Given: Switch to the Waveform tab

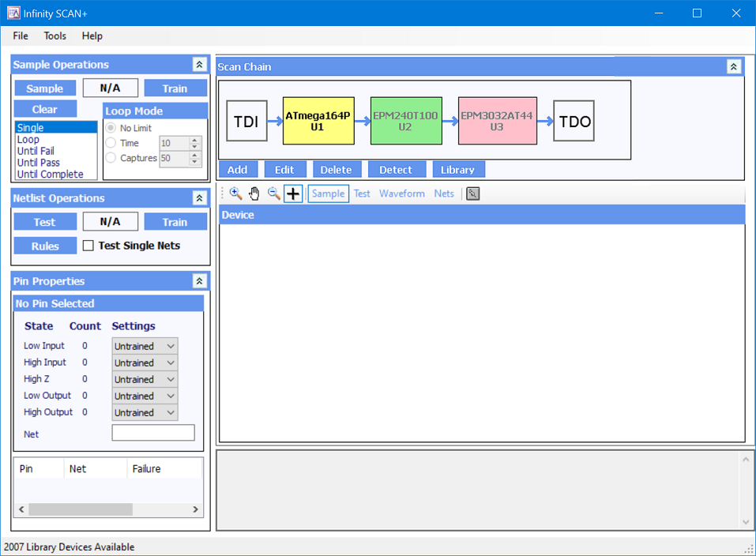Looking at the screenshot, I should click(x=401, y=193).
